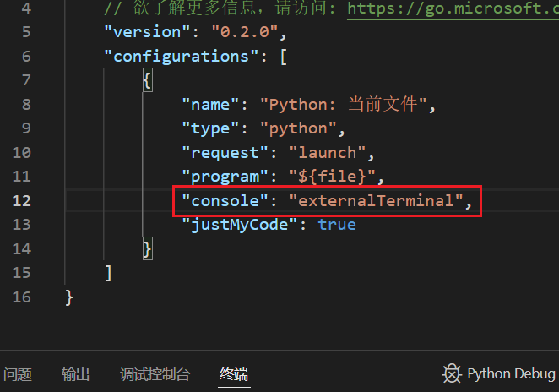Screen dimensions: 559x392
Task: Select the 终端 panel tab
Action: (x=234, y=374)
